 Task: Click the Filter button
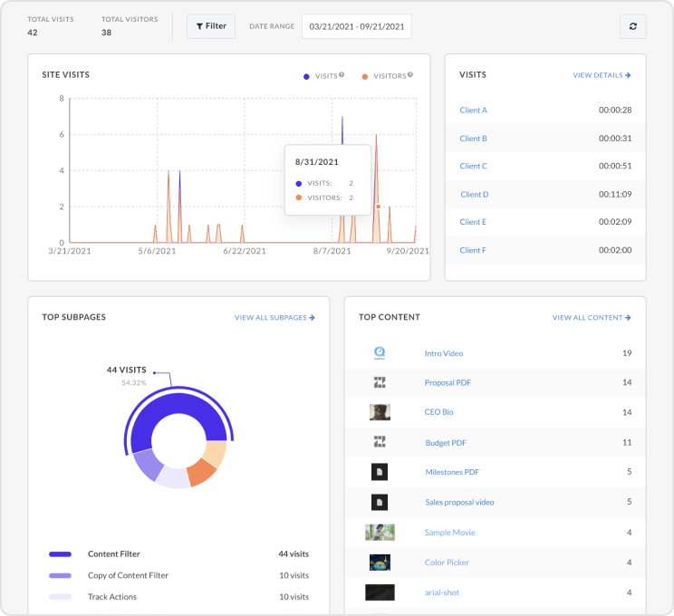click(211, 26)
